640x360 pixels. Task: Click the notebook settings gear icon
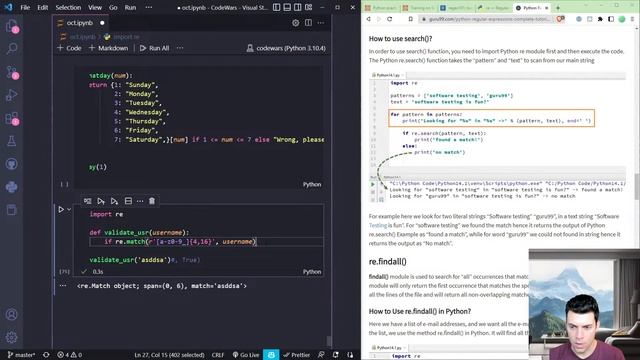(x=296, y=23)
